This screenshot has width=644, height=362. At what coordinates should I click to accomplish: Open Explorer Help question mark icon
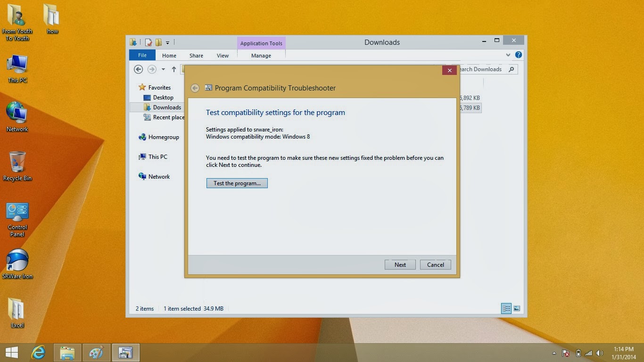coord(519,55)
